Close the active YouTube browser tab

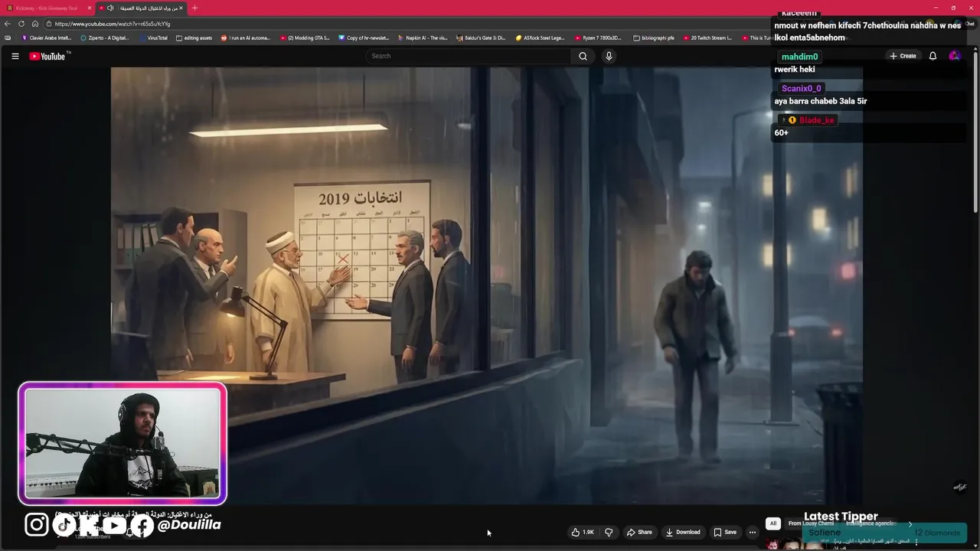(181, 8)
